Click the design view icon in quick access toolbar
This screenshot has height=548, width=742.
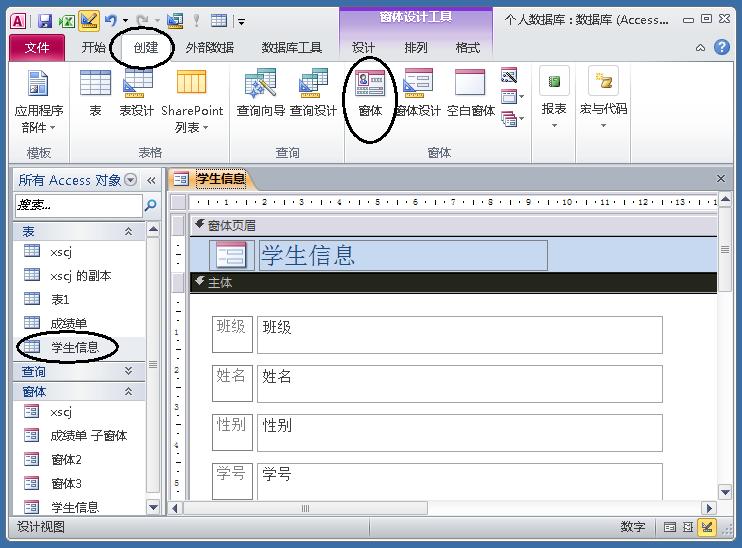(88, 20)
